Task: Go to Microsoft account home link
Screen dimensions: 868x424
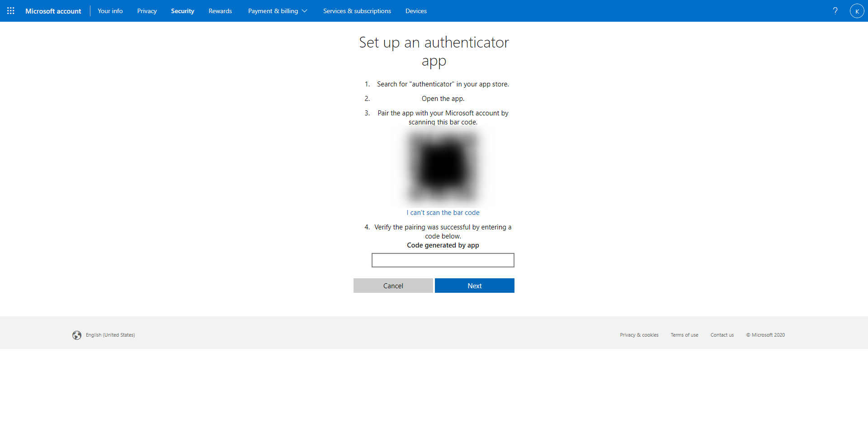Action: tap(53, 11)
